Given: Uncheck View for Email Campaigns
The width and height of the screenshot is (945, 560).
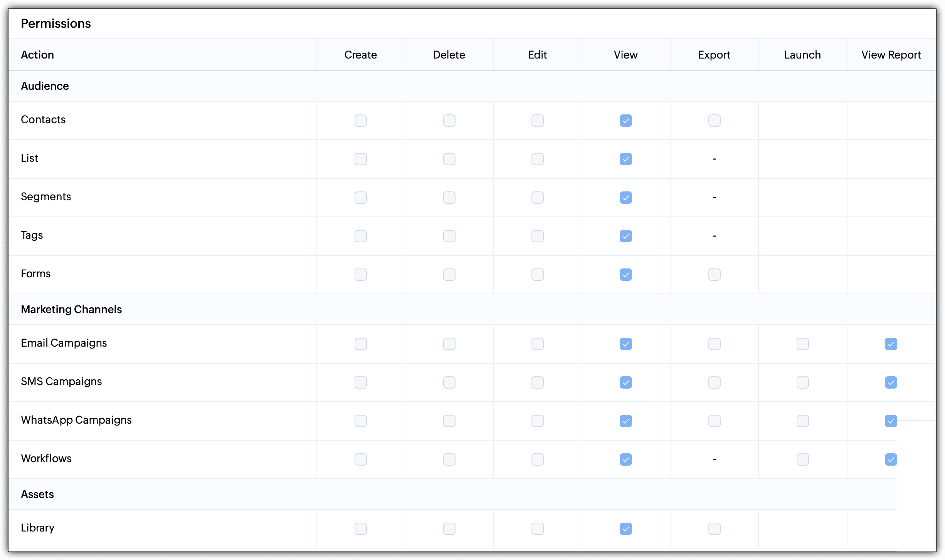Looking at the screenshot, I should [626, 344].
